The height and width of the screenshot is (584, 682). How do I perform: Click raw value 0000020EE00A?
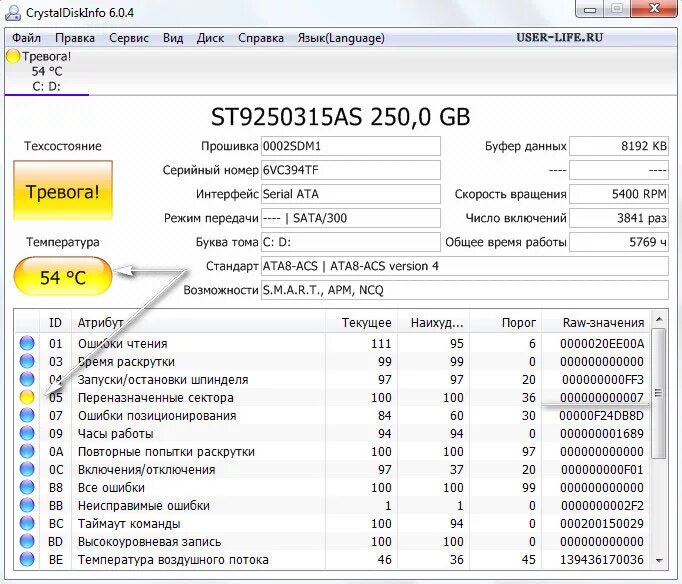602,344
